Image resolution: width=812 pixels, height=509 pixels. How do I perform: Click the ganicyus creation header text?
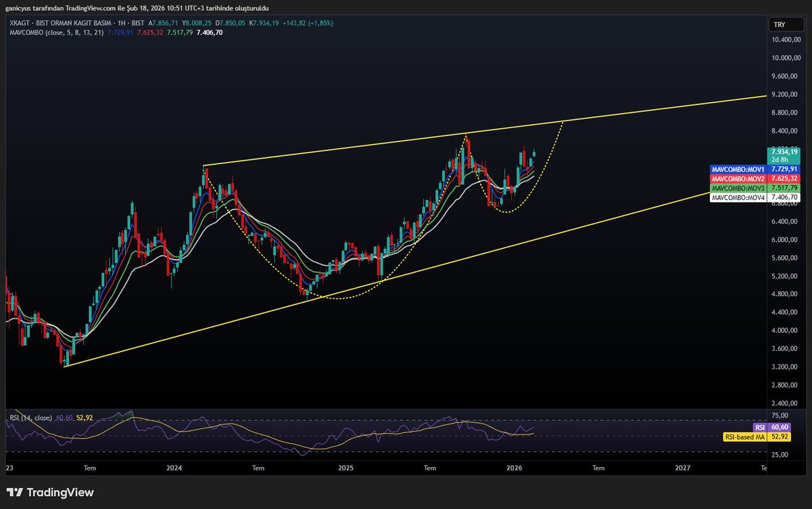point(137,8)
